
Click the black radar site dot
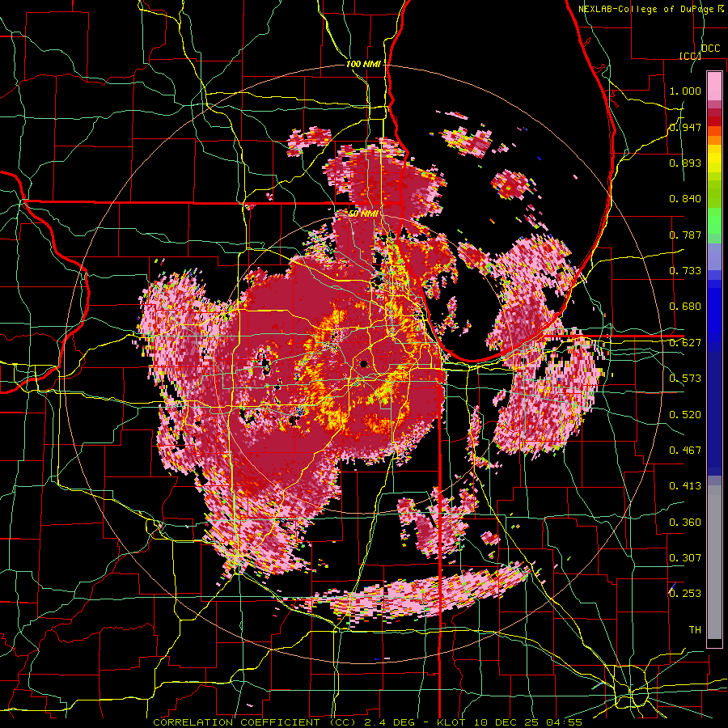coord(363,363)
